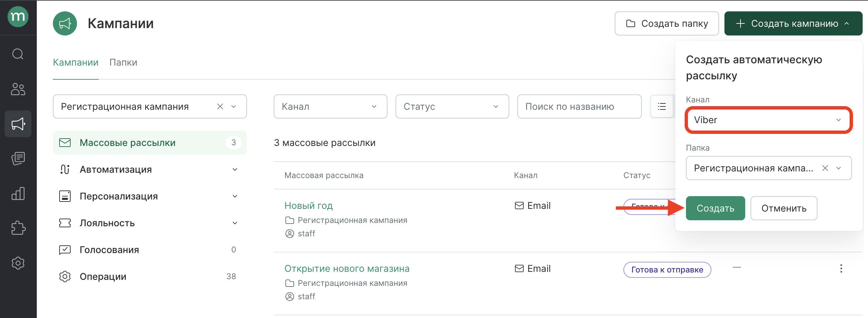
Task: Open the gear settings icon in sidebar
Action: pyautogui.click(x=18, y=263)
